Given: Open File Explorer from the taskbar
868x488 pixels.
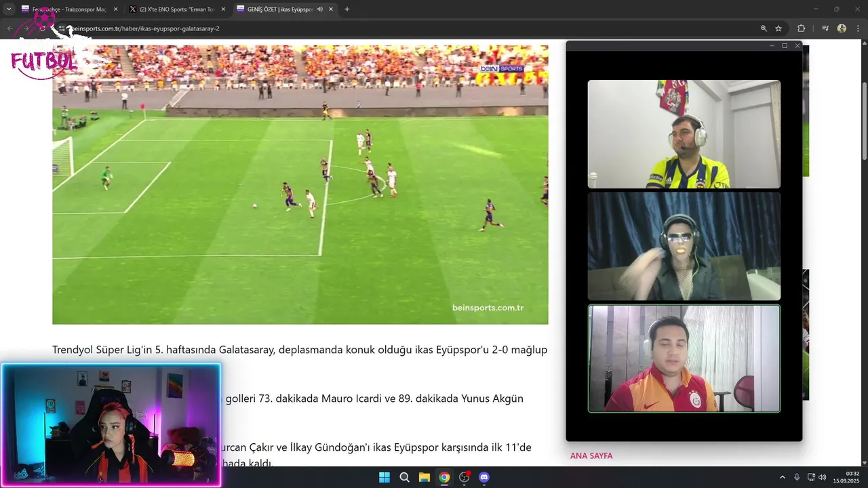Looking at the screenshot, I should (x=424, y=477).
